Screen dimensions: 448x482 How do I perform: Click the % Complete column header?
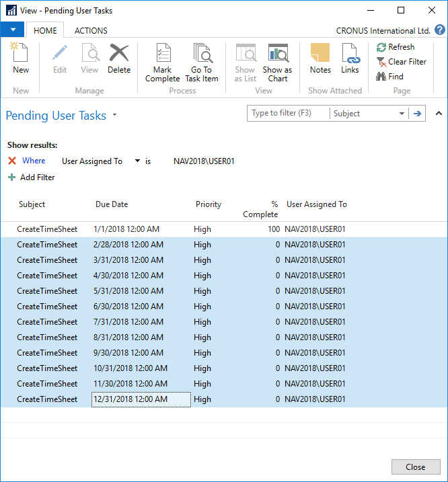[x=260, y=209]
